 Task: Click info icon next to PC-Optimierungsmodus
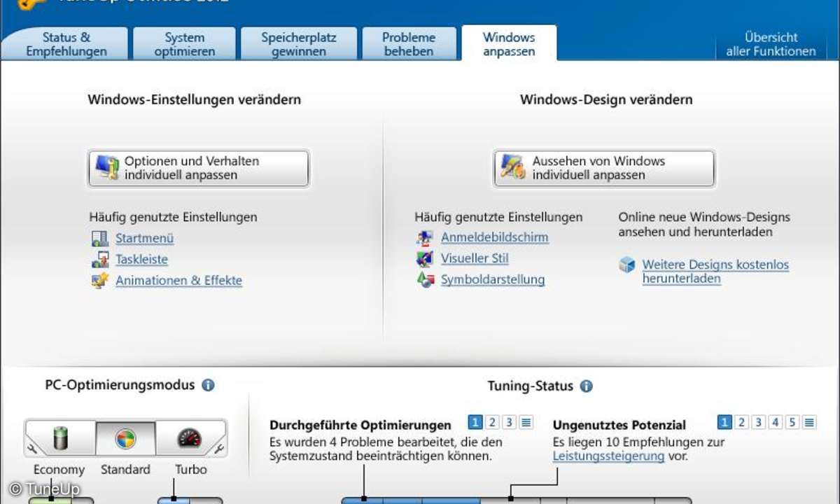[x=208, y=385]
